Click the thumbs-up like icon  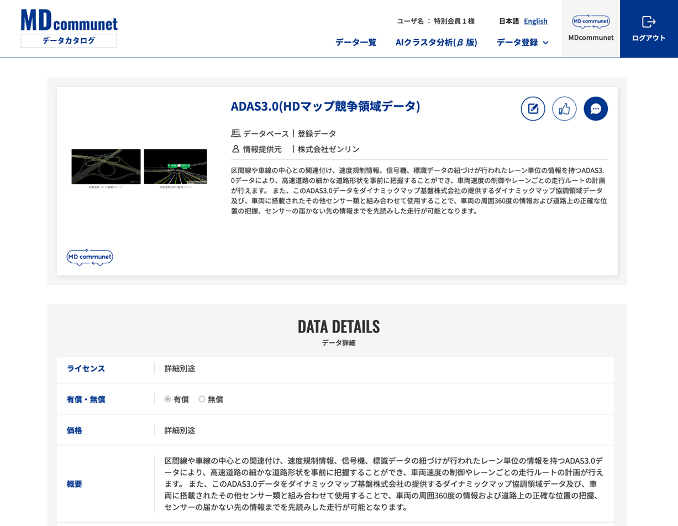click(565, 109)
